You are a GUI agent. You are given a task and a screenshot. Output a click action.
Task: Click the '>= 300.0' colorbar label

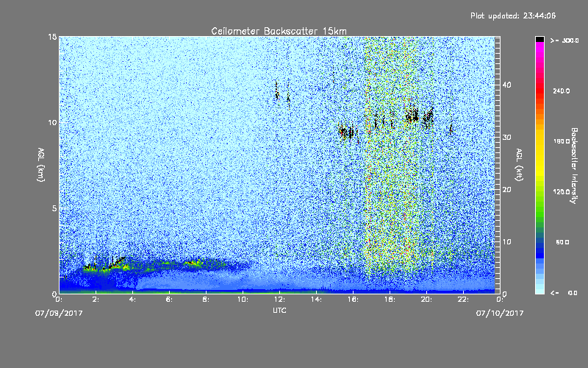point(564,40)
